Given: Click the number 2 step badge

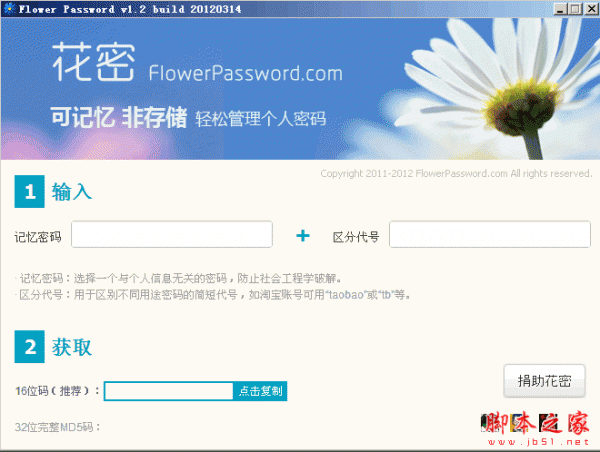Looking at the screenshot, I should (x=29, y=346).
